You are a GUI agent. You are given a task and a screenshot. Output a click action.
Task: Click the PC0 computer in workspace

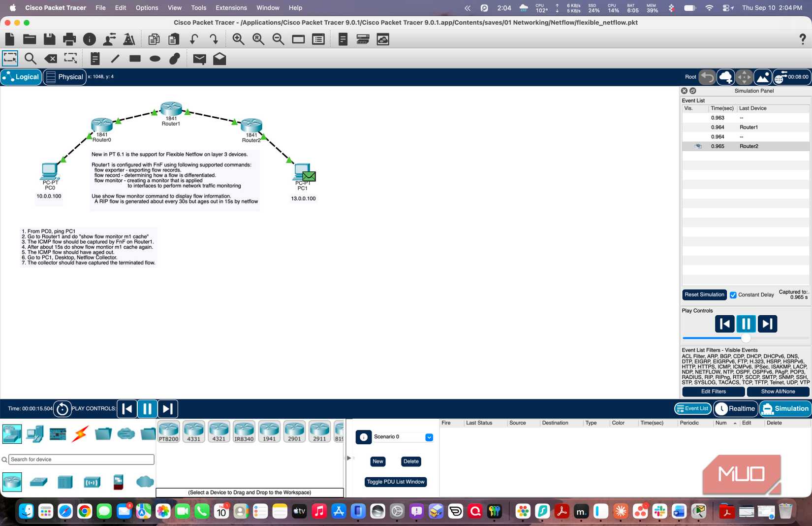50,171
